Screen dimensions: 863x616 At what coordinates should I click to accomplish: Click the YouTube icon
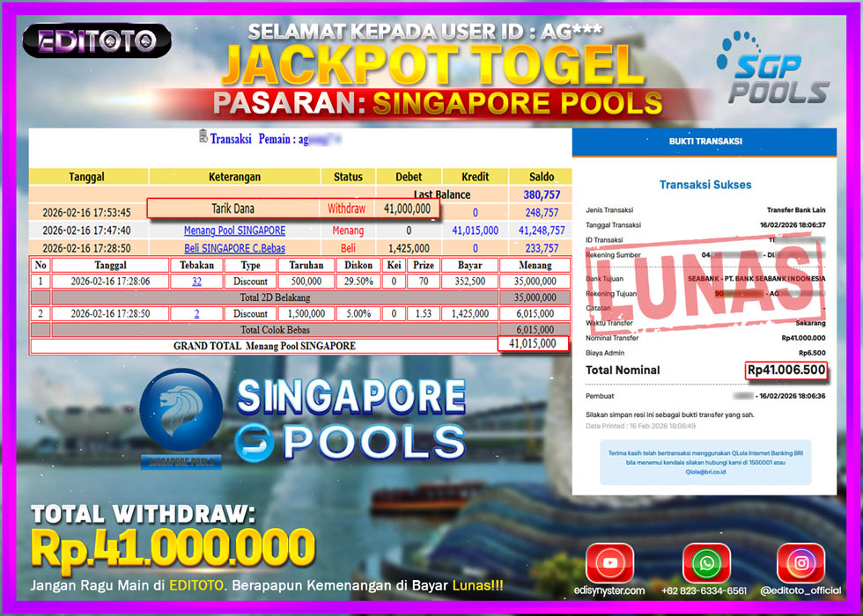tap(609, 563)
